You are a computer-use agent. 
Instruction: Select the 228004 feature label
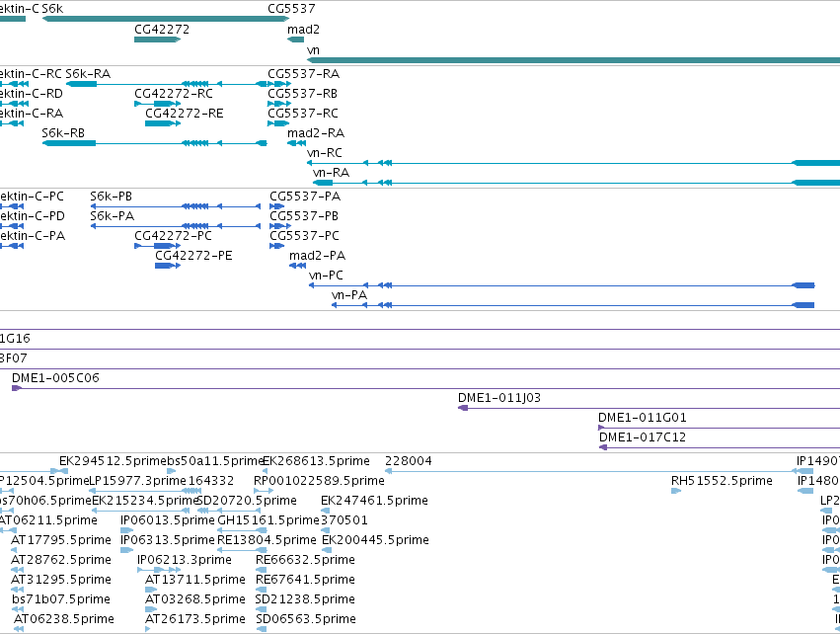tap(409, 461)
